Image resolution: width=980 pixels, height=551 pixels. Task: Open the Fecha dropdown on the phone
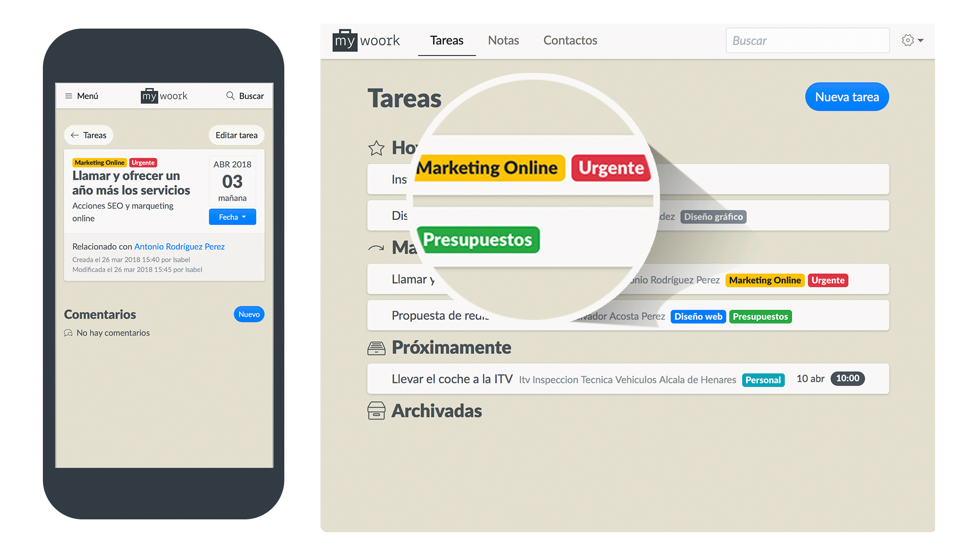coord(232,217)
